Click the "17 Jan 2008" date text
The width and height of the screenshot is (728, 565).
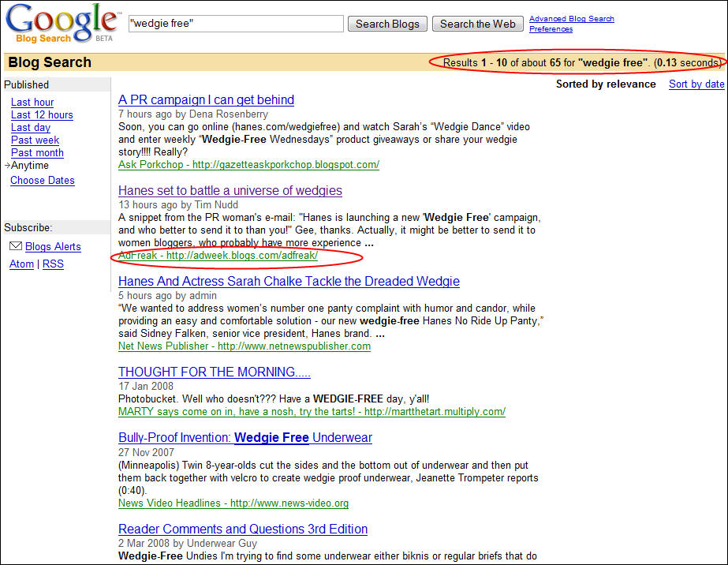(x=146, y=387)
